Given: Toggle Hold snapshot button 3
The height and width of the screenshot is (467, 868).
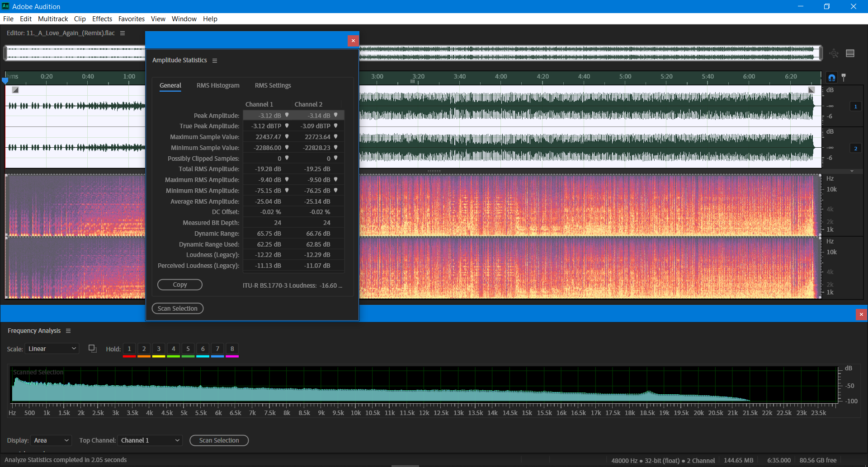Looking at the screenshot, I should [x=158, y=349].
